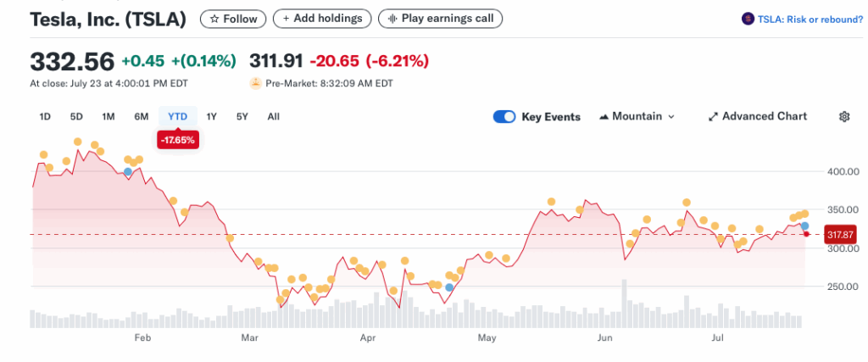Show the All time range
This screenshot has width=868, height=362.
point(273,117)
